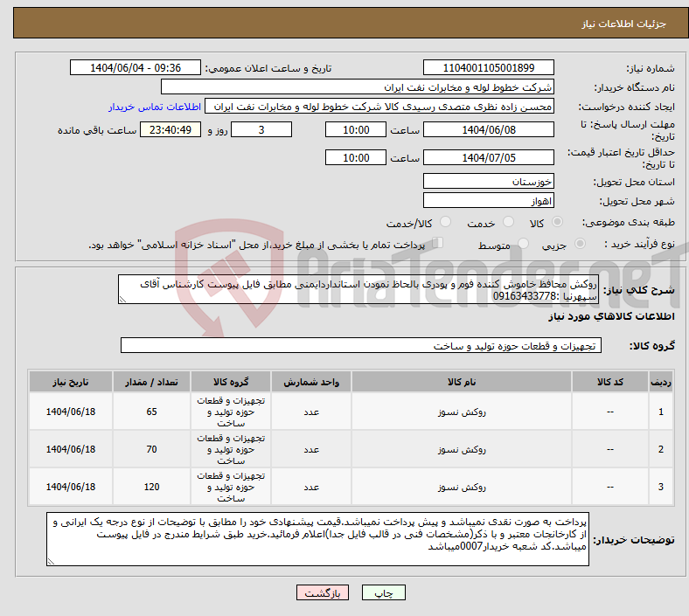This screenshot has height=616, width=689.
Task: Select the متوسط purchase type radio
Action: tap(523, 244)
